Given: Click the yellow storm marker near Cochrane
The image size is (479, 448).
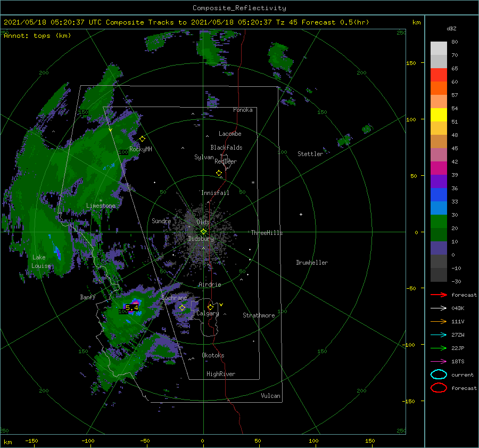Looking at the screenshot, I should [182, 307].
